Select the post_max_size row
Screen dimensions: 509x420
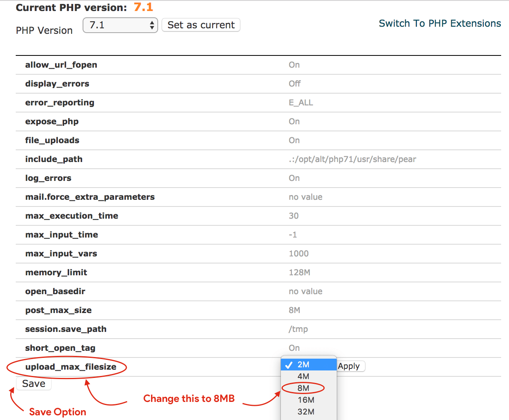(x=58, y=310)
